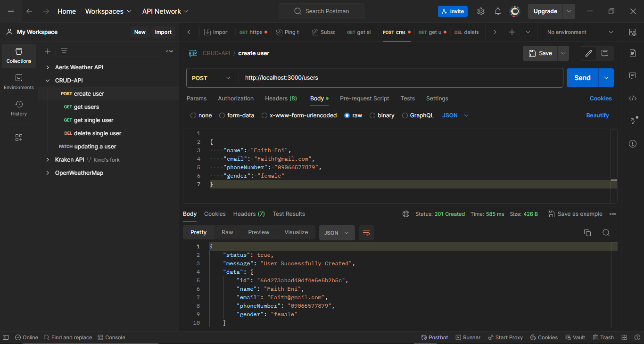The image size is (644, 344).
Task: Open Environments in the sidebar
Action: (19, 82)
